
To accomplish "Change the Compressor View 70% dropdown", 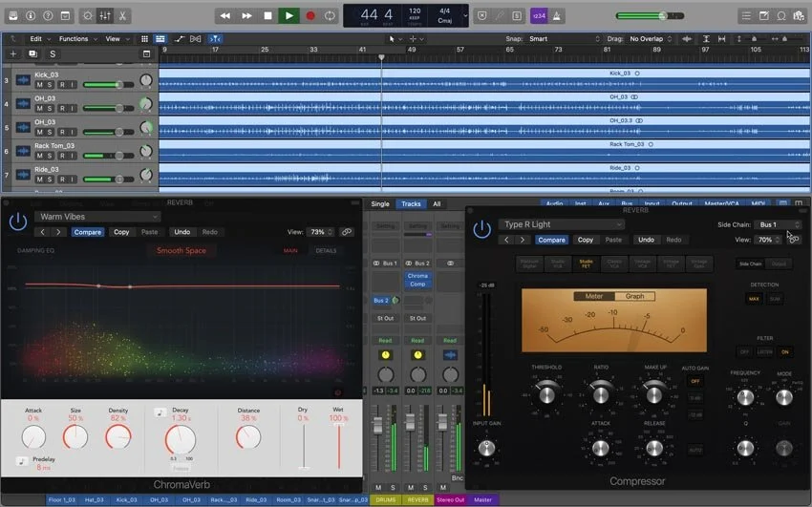I will click(768, 240).
